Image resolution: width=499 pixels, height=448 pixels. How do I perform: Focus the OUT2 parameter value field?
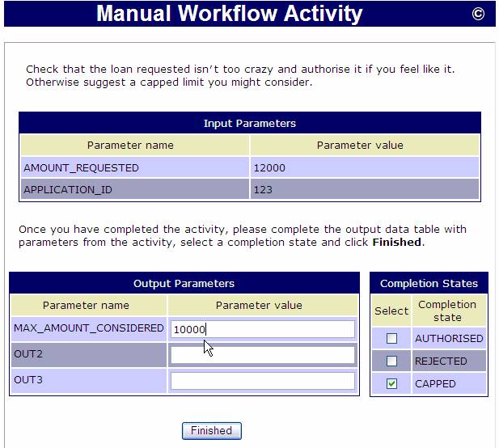click(262, 355)
